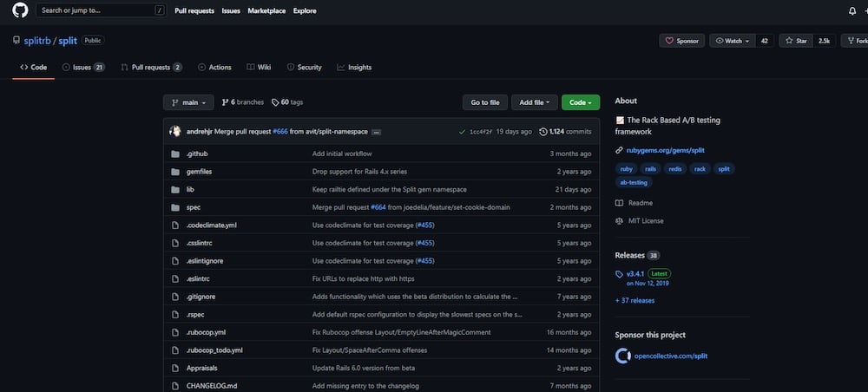Click the commit history clock icon
This screenshot has width=868, height=392.
pyautogui.click(x=543, y=132)
